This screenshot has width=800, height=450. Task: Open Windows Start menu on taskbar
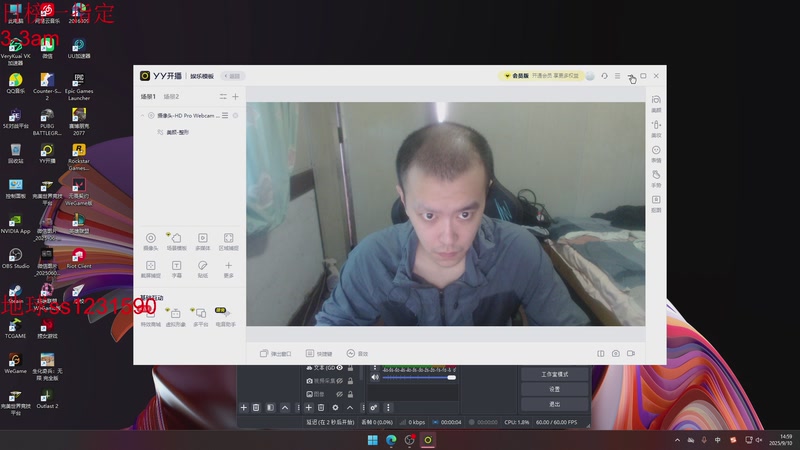[x=372, y=440]
